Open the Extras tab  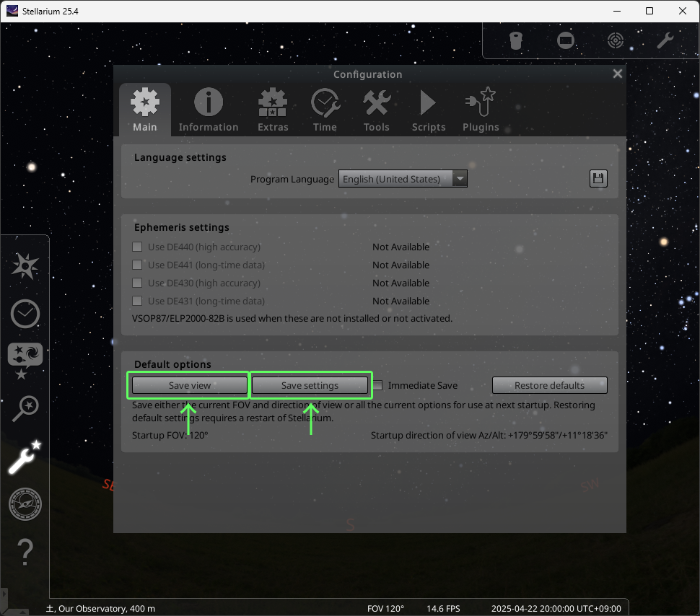tap(273, 110)
